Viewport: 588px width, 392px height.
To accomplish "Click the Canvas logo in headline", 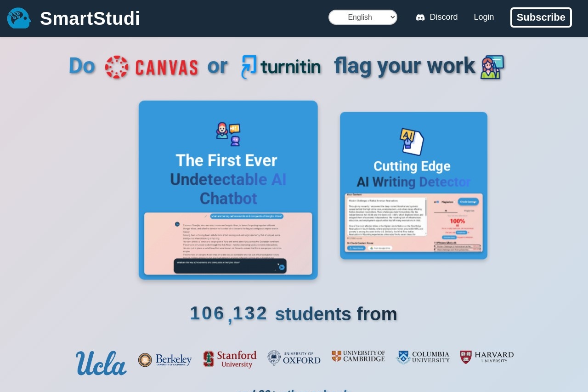I will click(152, 67).
